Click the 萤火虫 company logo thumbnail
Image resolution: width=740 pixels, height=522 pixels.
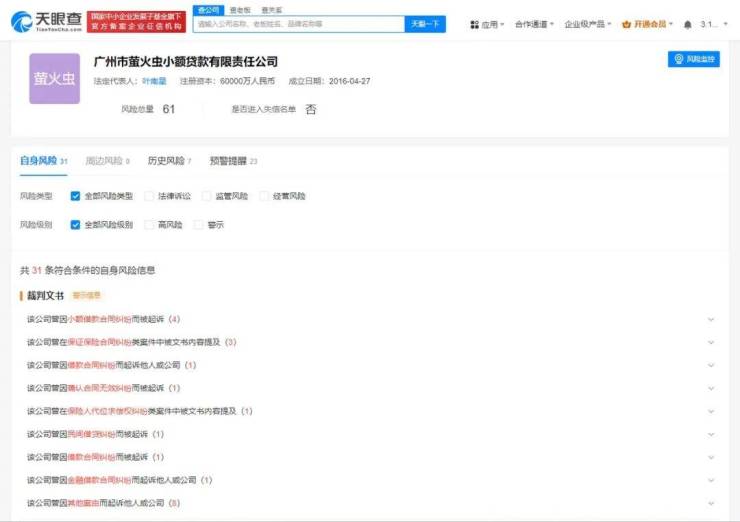(55, 78)
